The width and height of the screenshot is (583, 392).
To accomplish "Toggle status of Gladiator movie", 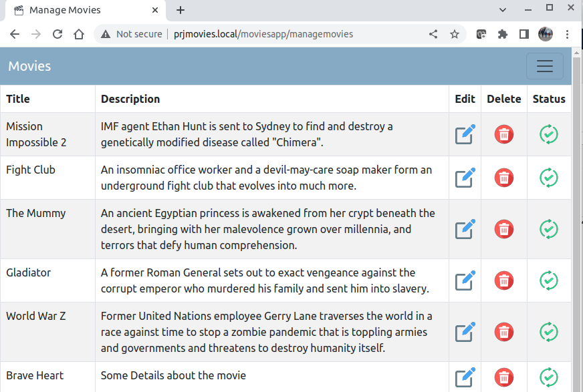I will pos(549,280).
